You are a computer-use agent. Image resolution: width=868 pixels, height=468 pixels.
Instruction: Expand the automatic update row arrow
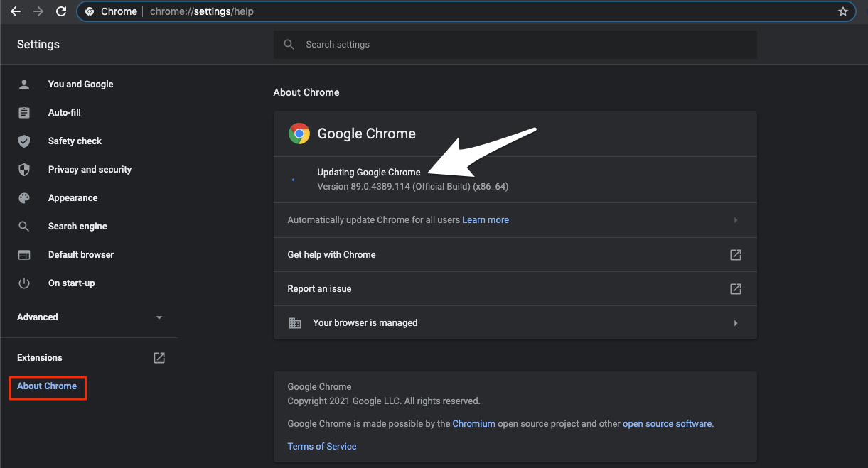coord(736,220)
